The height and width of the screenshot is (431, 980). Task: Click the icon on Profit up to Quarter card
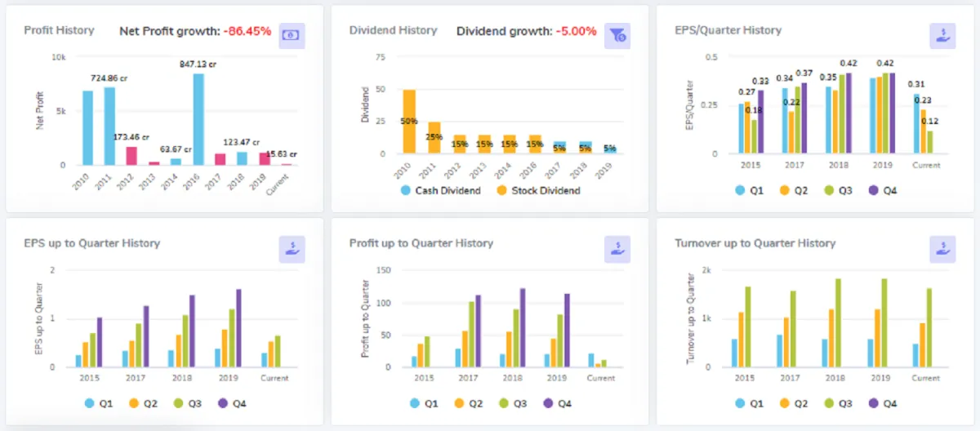click(617, 249)
